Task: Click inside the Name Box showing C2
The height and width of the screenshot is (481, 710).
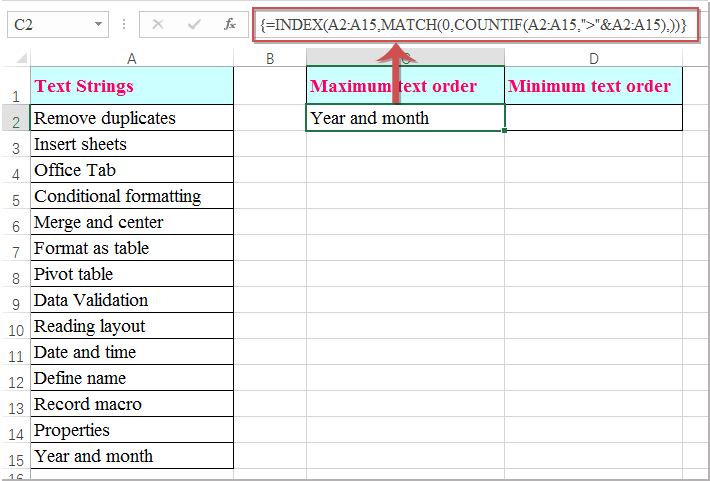Action: click(x=45, y=23)
